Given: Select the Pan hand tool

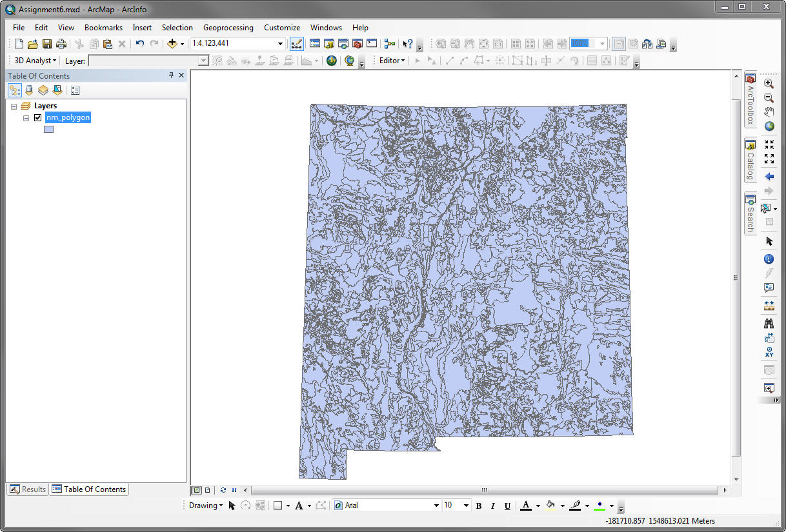Looking at the screenshot, I should click(769, 112).
